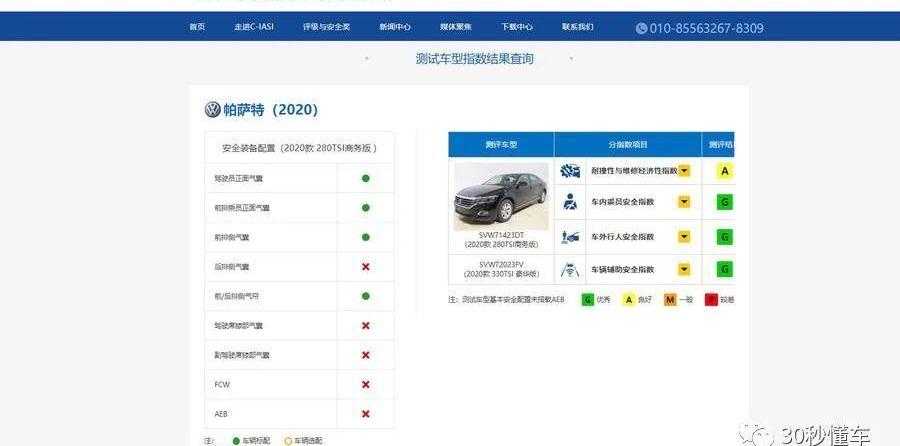Click the 副驾驶席膝部气囊 label
This screenshot has width=900, height=446.
(242, 355)
